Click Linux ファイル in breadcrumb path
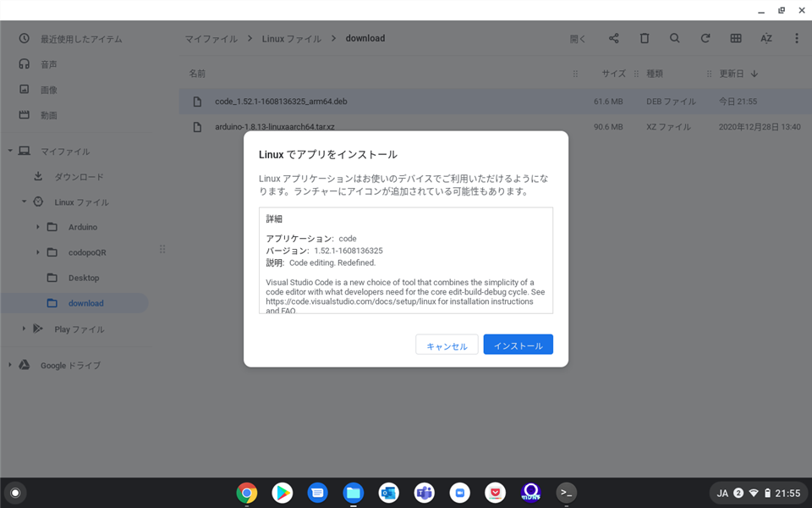812x508 pixels. click(291, 39)
